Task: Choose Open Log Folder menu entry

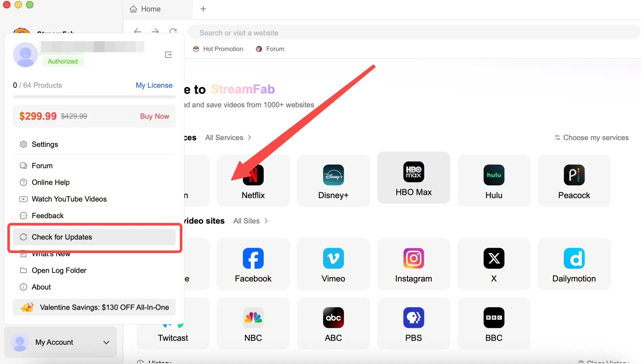Action: (x=94, y=270)
